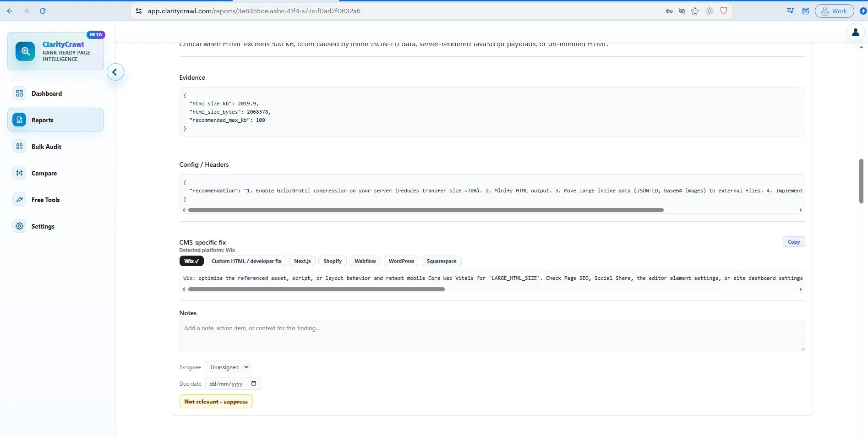Click the right arrow of Config scrollbar
The image size is (868, 437).
point(801,210)
